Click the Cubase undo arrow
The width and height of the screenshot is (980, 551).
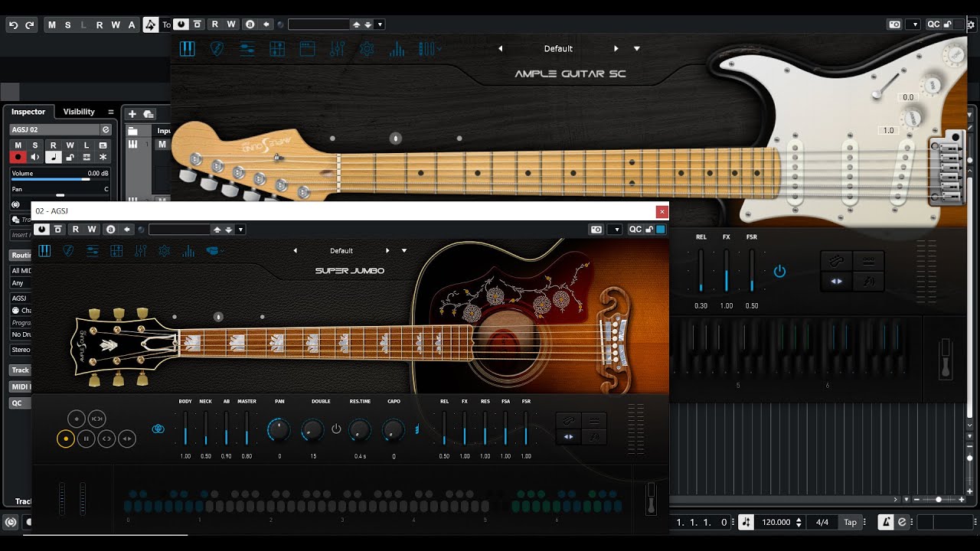click(x=13, y=25)
